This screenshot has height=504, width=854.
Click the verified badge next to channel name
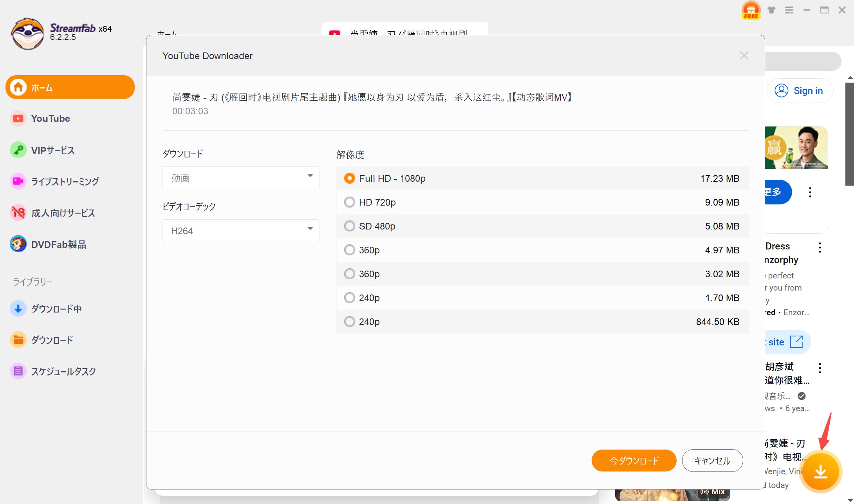coord(802,396)
